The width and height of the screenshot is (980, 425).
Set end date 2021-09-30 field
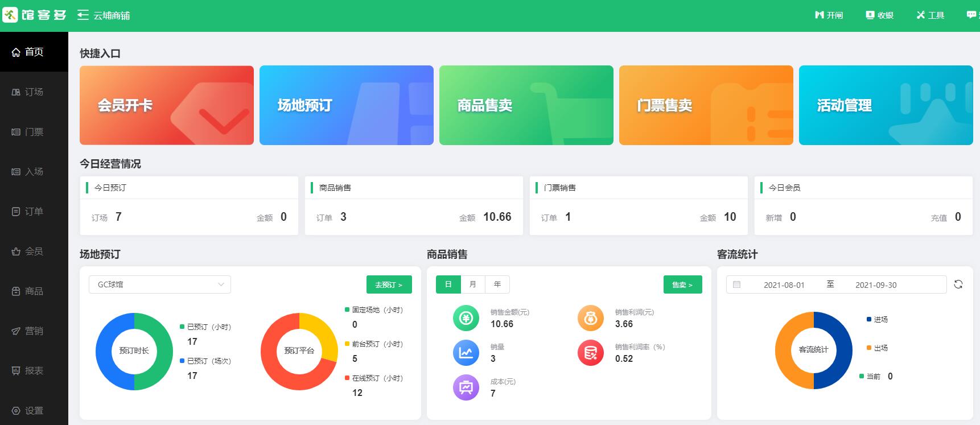pyautogui.click(x=876, y=285)
